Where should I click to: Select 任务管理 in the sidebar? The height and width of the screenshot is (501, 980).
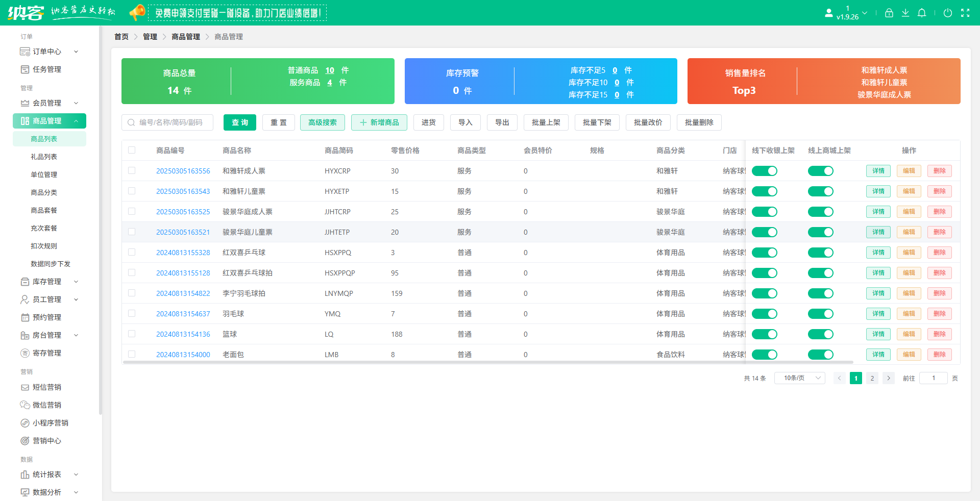47,69
